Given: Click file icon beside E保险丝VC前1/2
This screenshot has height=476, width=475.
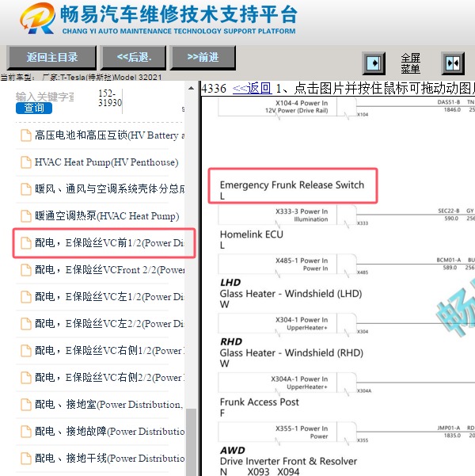Looking at the screenshot, I should pos(26,243).
